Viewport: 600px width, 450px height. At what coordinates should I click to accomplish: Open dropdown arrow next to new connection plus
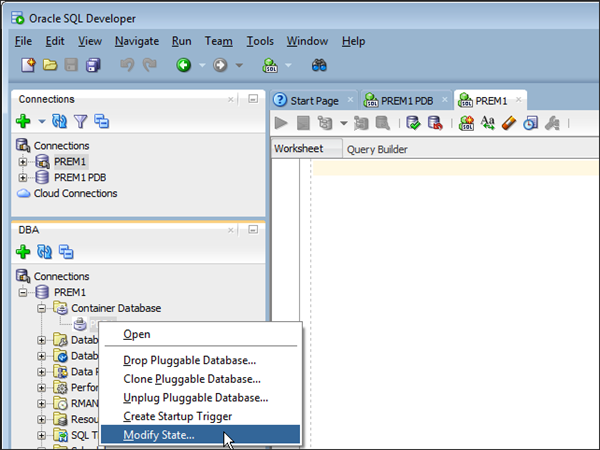tap(42, 122)
